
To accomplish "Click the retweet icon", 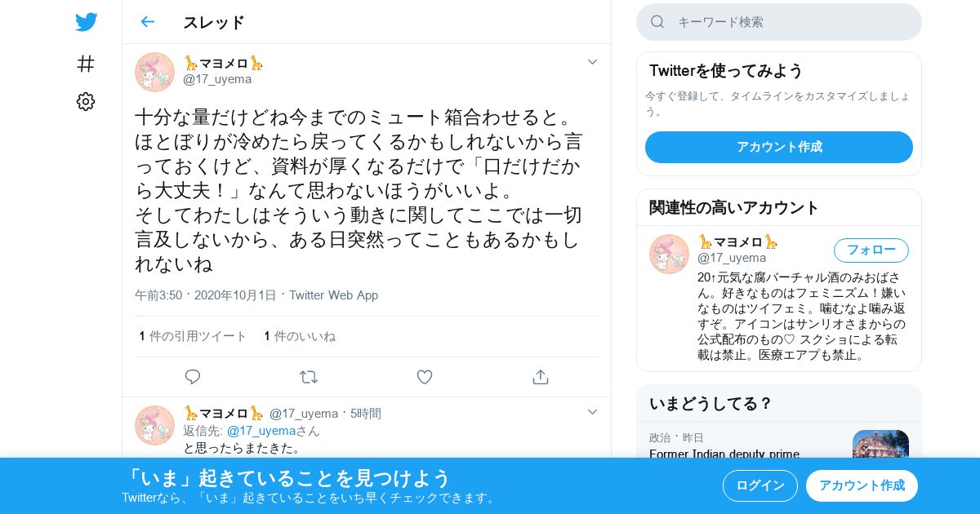I will [x=309, y=377].
